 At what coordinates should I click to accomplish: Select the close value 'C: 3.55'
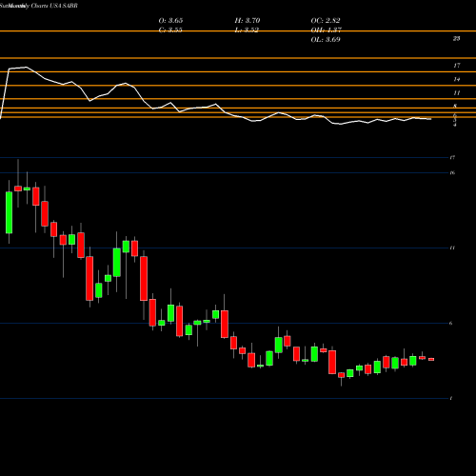coord(170,30)
